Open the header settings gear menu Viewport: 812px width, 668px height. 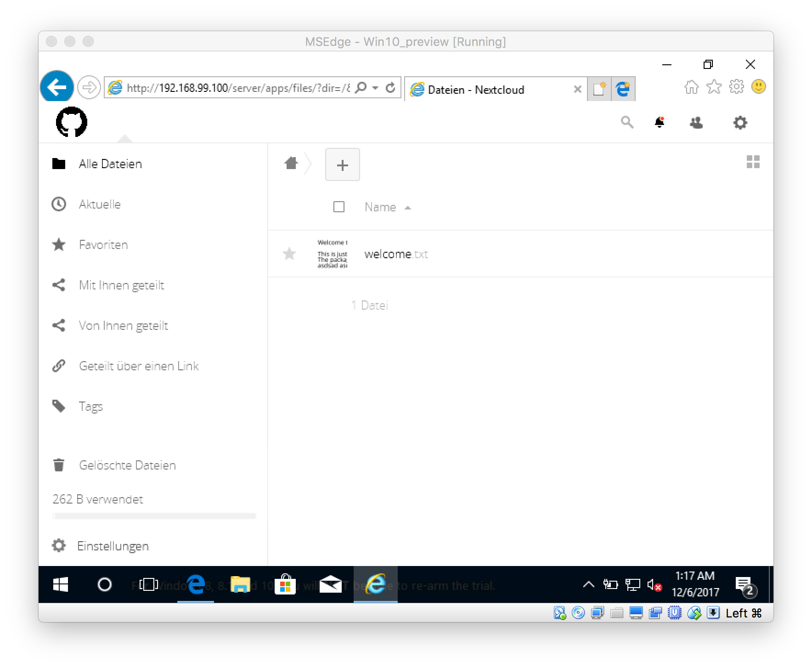pos(740,123)
